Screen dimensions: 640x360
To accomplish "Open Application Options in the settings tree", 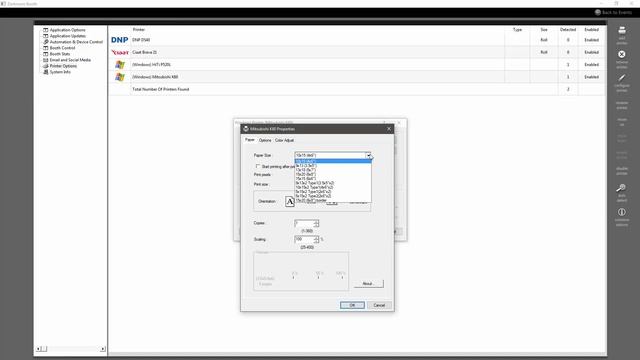I will pos(68,30).
